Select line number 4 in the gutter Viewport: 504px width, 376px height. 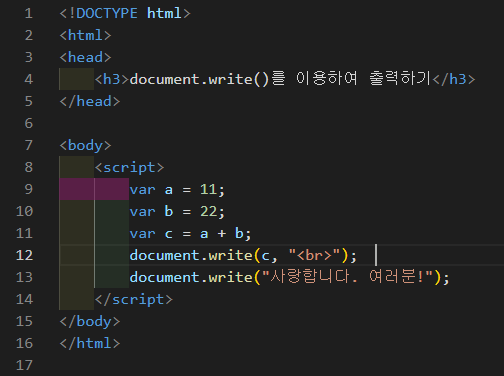(x=29, y=79)
